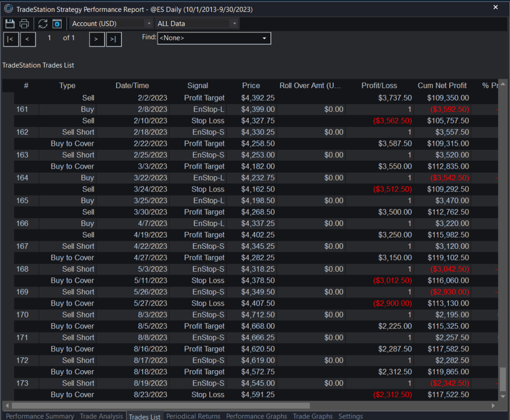
Task: Sort by the Date/Time column header
Action: (x=132, y=86)
